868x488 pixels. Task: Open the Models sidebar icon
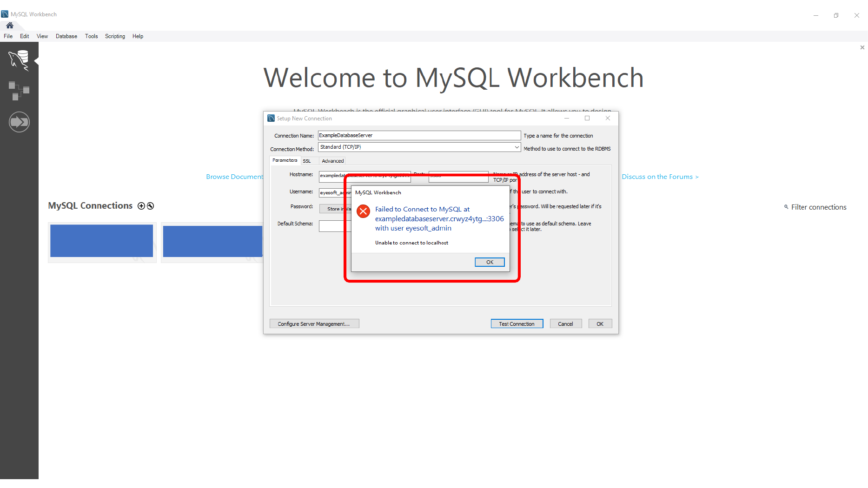click(19, 91)
